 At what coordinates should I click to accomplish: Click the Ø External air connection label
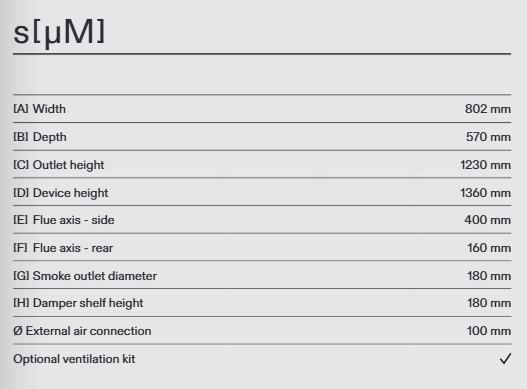tap(82, 331)
